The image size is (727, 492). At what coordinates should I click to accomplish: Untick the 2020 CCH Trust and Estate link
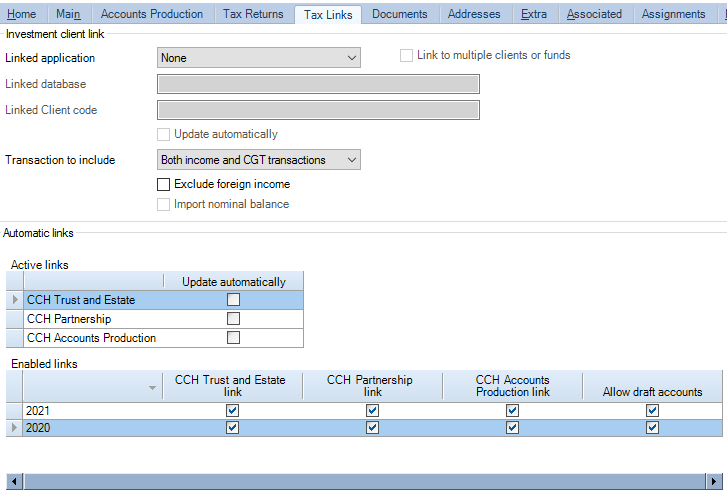pyautogui.click(x=232, y=428)
